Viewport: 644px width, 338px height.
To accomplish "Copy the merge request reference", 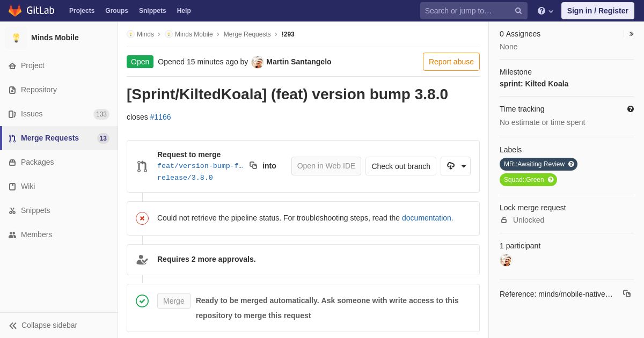I will point(627,293).
